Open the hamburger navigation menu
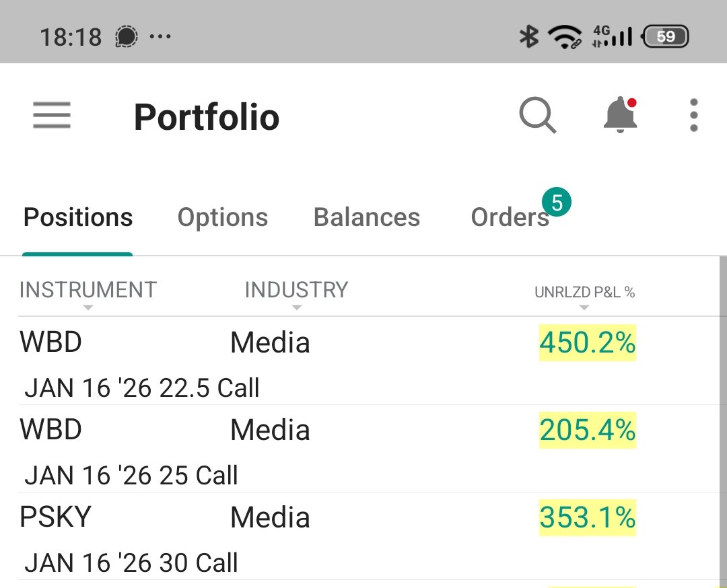Image resolution: width=727 pixels, height=588 pixels. pos(51,115)
